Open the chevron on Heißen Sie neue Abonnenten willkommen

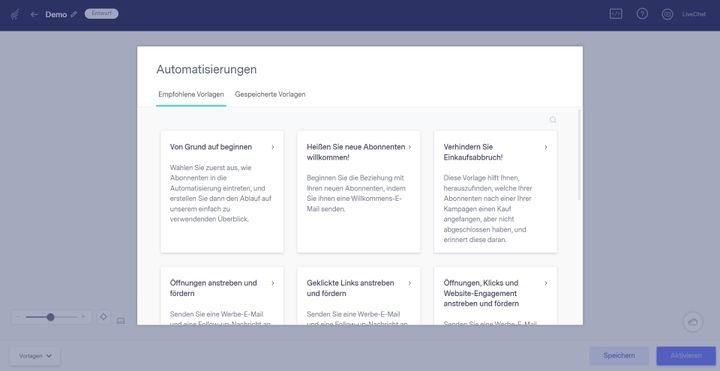pos(410,147)
